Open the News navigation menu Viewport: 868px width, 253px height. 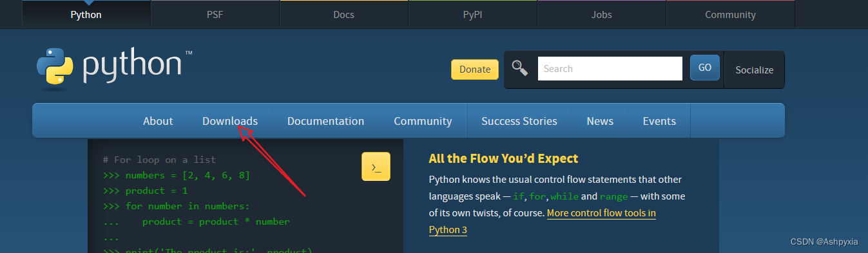tap(600, 121)
